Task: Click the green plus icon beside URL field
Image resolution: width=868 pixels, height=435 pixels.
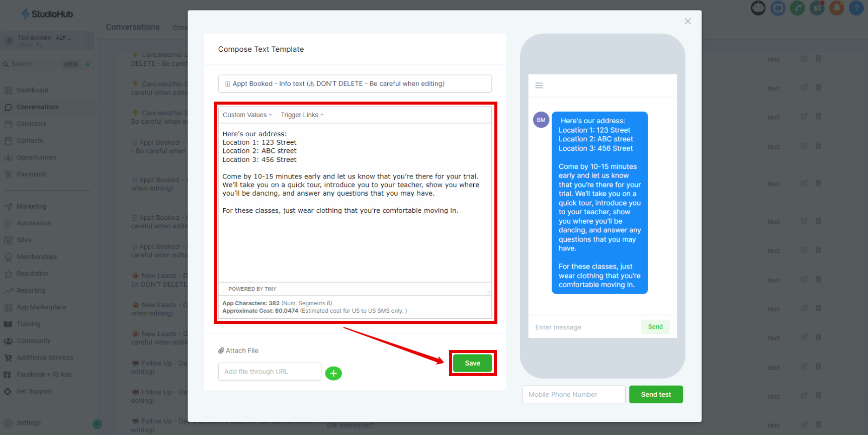Action: (333, 373)
